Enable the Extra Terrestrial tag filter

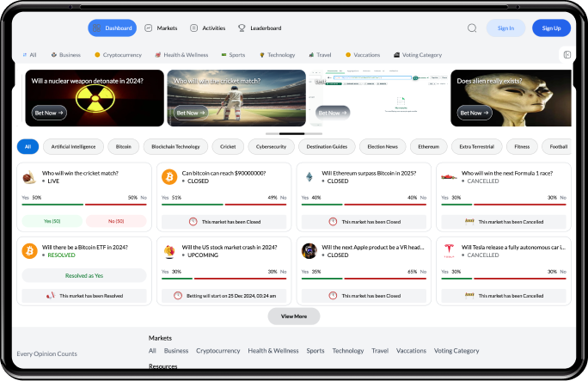click(x=476, y=147)
